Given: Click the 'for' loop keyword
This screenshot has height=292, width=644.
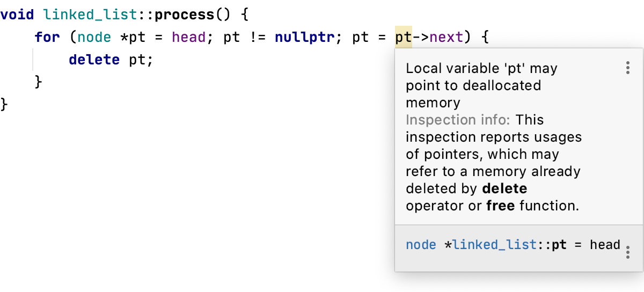Looking at the screenshot, I should pyautogui.click(x=47, y=38).
